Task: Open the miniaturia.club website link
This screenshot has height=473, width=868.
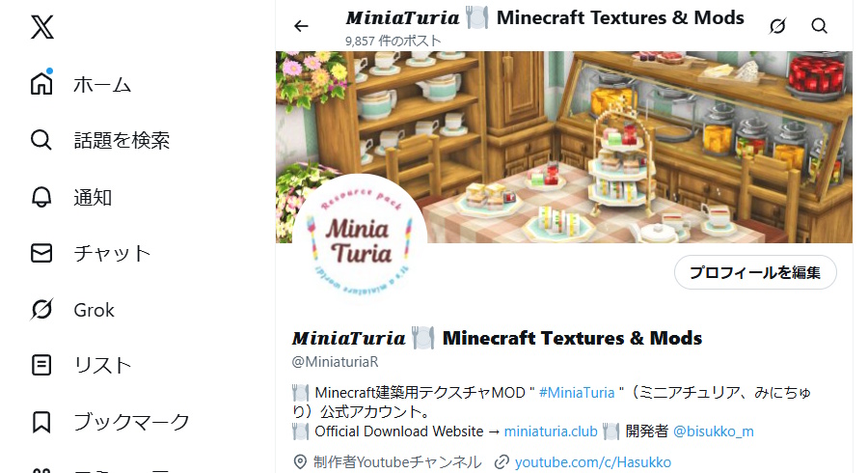Action: point(551,431)
